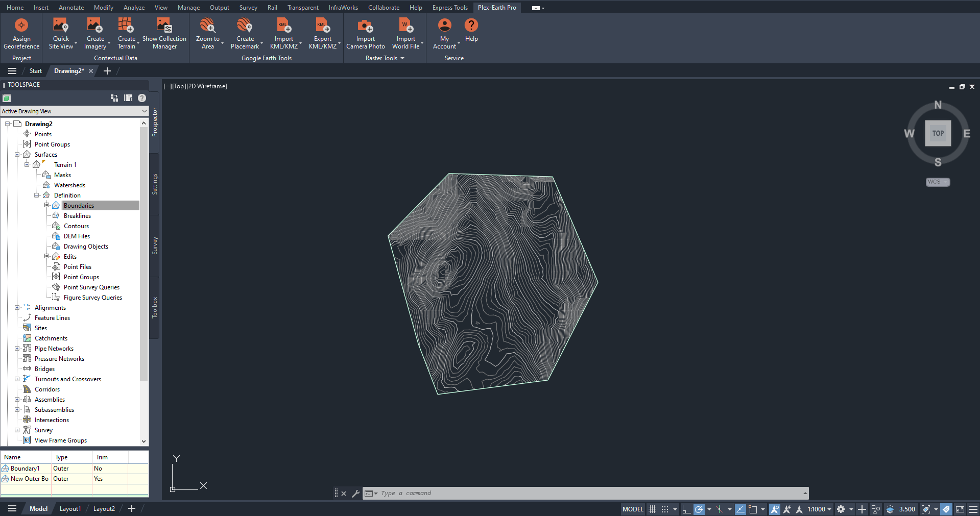980x516 pixels.
Task: Toggle ortho mode in the status bar
Action: coord(686,509)
